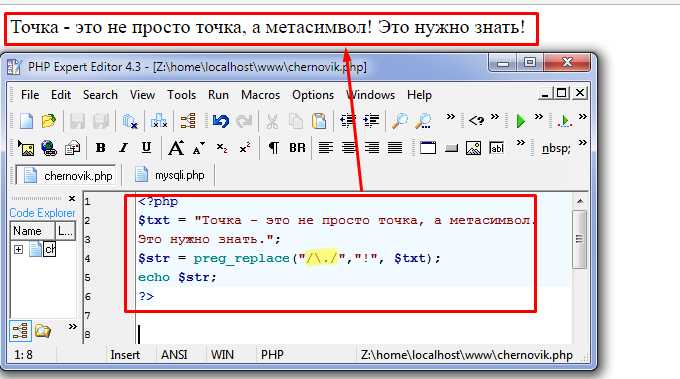Toggle italic formatting

tap(124, 148)
